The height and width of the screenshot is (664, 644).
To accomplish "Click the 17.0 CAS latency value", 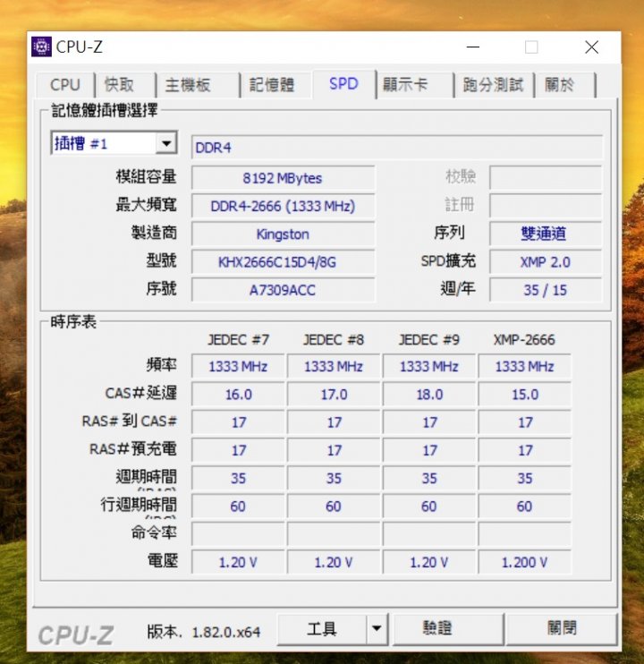I will pos(334,395).
